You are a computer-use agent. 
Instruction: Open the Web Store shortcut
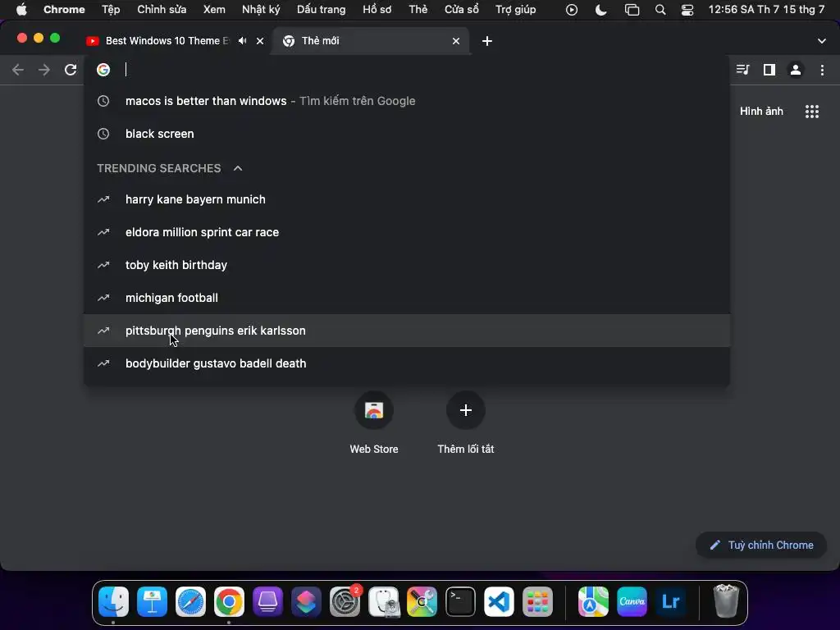(374, 423)
